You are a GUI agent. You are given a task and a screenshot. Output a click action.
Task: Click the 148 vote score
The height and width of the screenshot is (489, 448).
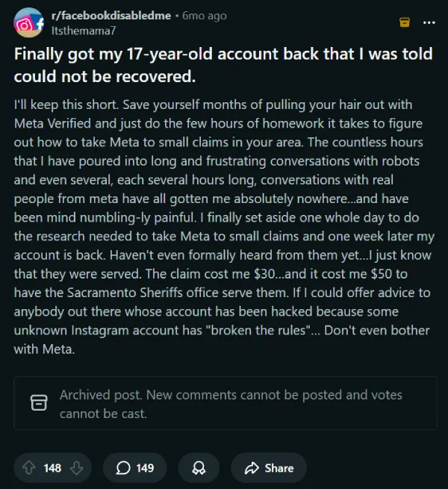pos(52,468)
